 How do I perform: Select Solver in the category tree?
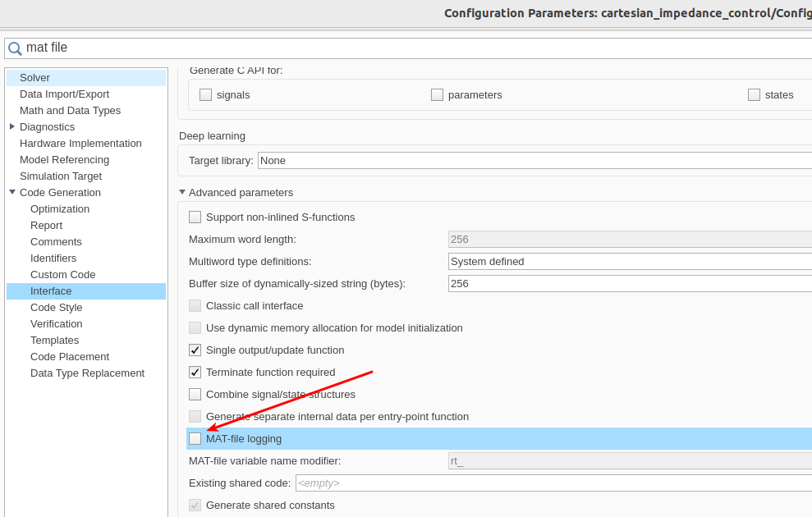pos(35,78)
